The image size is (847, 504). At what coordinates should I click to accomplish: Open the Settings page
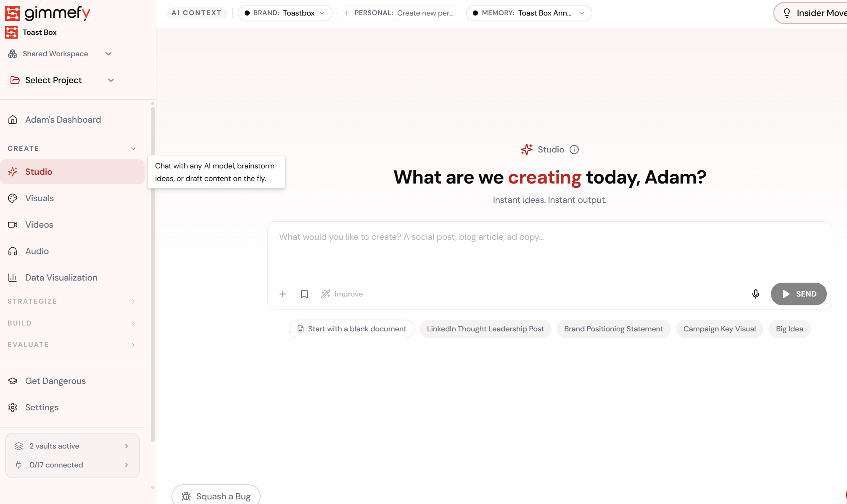tap(42, 407)
